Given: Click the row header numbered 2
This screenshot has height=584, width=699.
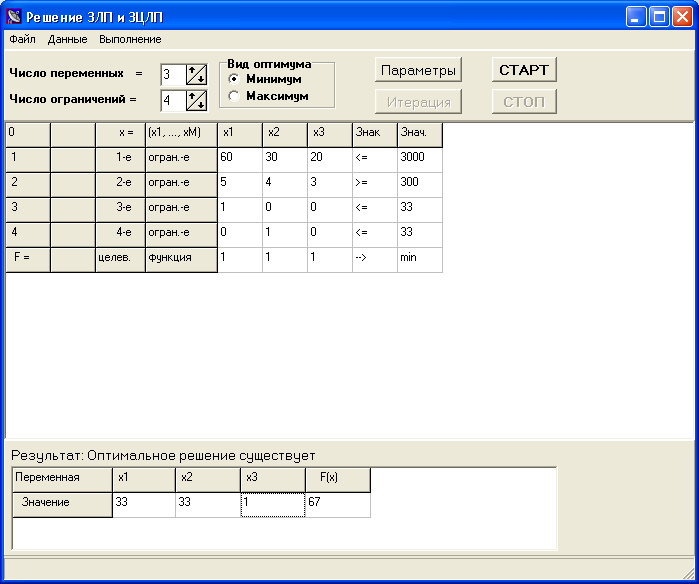Looking at the screenshot, I should pos(28,185).
